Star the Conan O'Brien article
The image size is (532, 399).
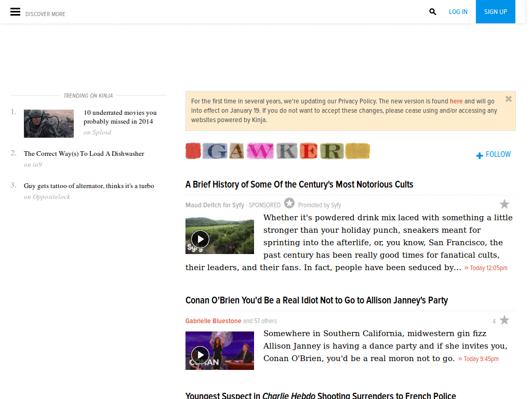pyautogui.click(x=504, y=320)
